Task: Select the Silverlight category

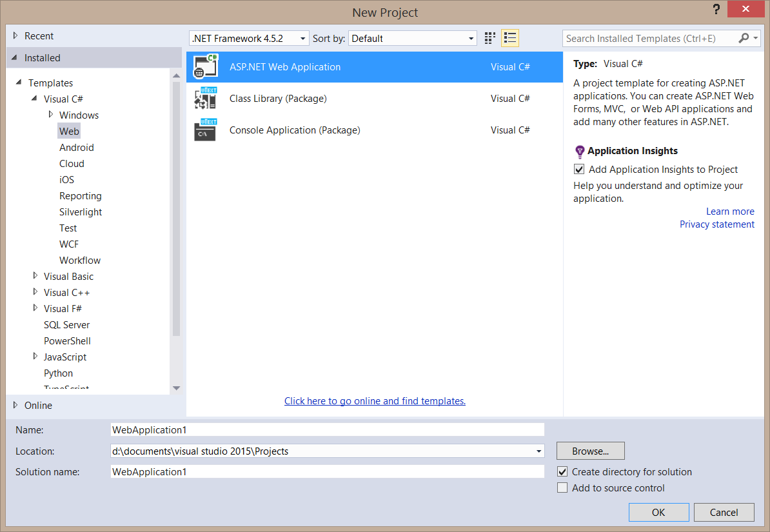Action: click(x=81, y=212)
